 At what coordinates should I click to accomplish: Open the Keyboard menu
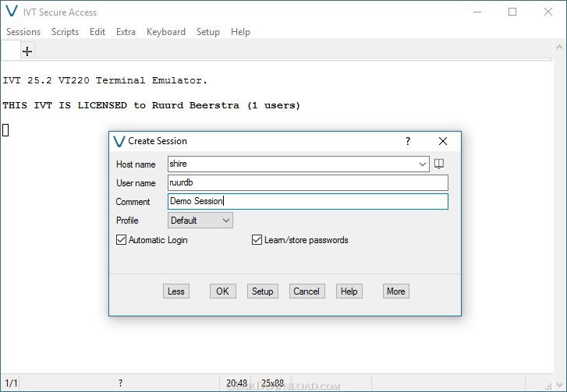166,32
